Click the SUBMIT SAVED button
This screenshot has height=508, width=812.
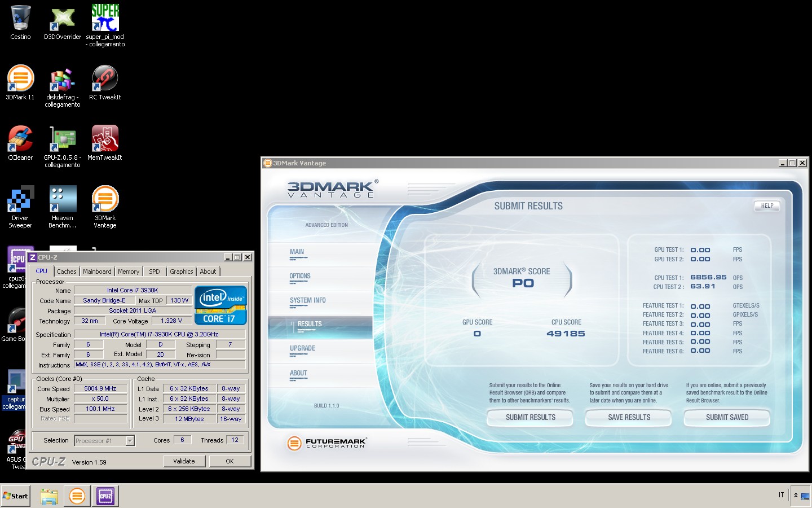727,418
